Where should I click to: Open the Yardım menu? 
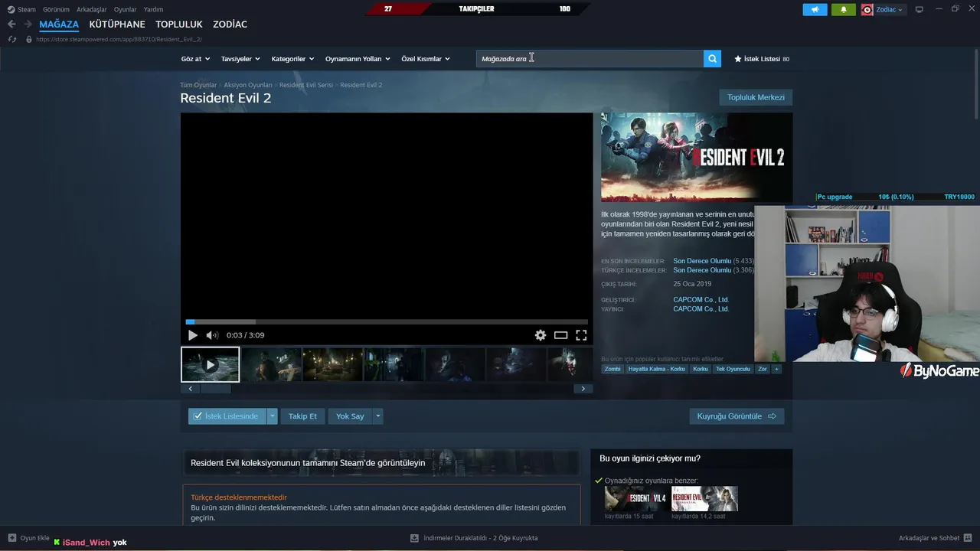(x=153, y=9)
